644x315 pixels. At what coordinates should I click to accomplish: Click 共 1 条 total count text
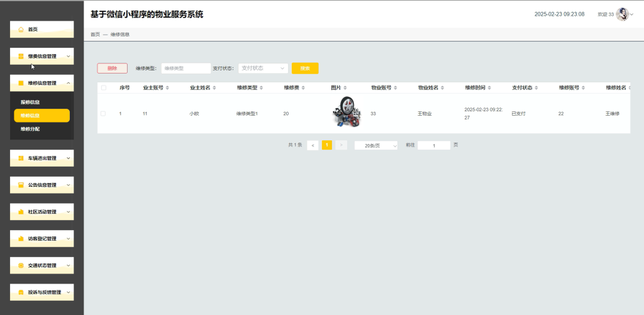coord(296,145)
